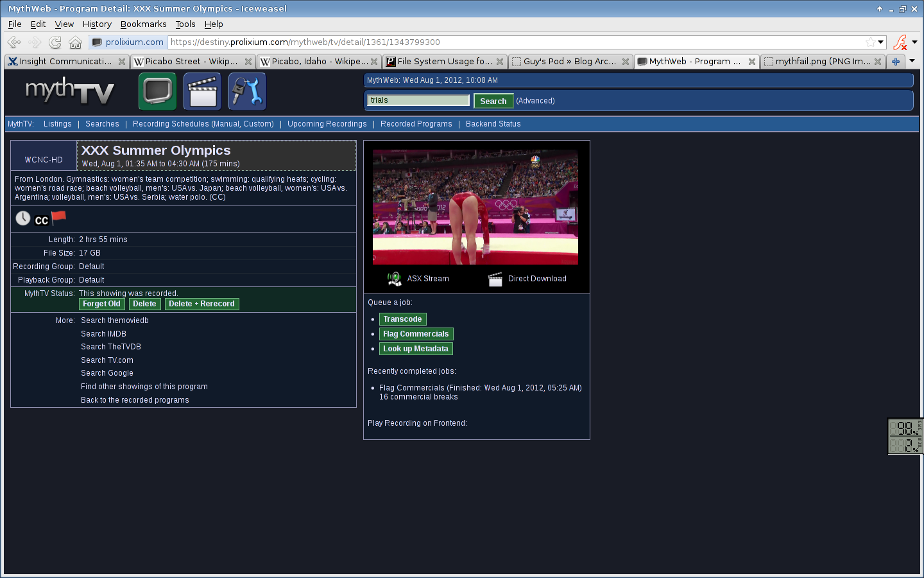
Task: Click the red commercial flag icon
Action: (x=58, y=218)
